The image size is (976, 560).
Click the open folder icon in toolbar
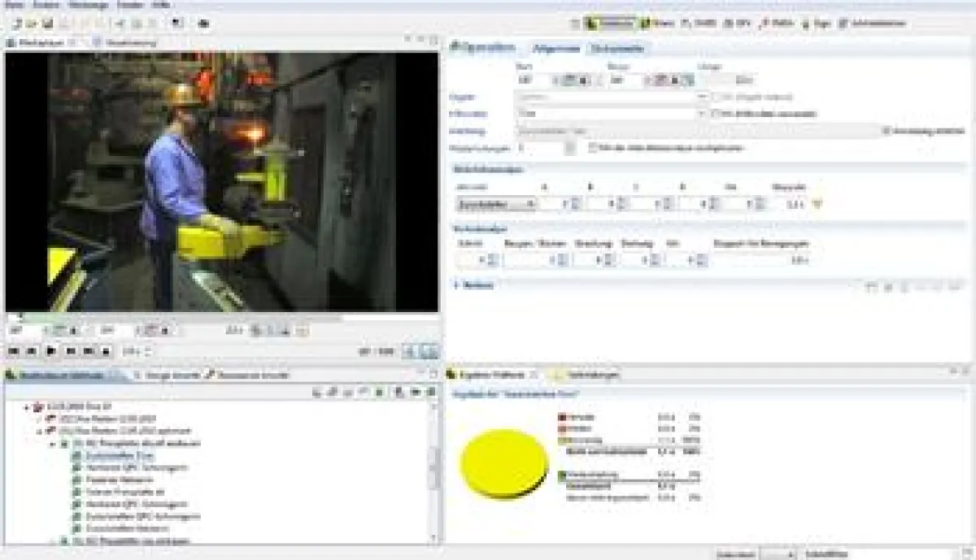pos(29,24)
